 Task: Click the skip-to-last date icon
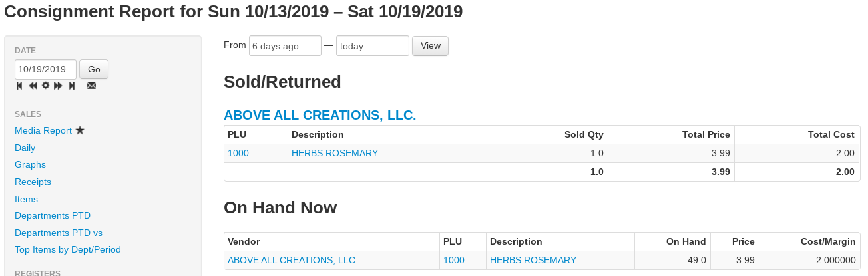tap(71, 86)
